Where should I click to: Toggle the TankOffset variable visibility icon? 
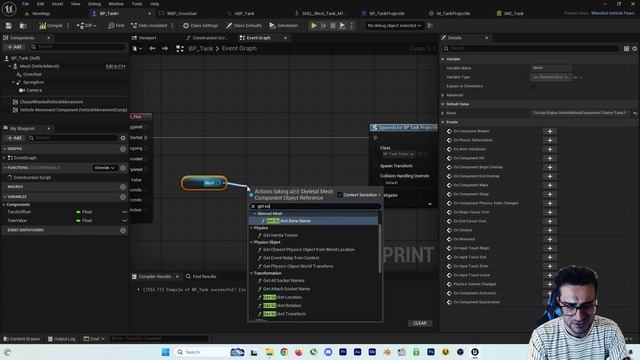[x=124, y=212]
